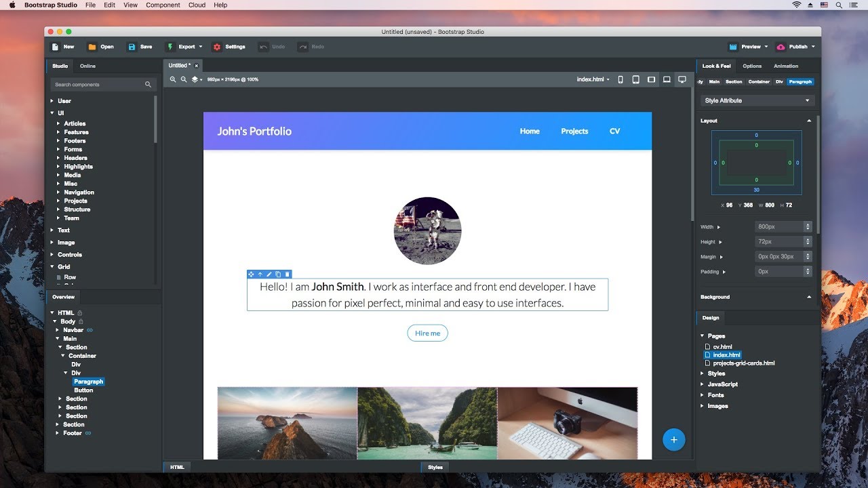Open cv.html in Pages list
The height and width of the screenshot is (488, 868).
coord(722,346)
